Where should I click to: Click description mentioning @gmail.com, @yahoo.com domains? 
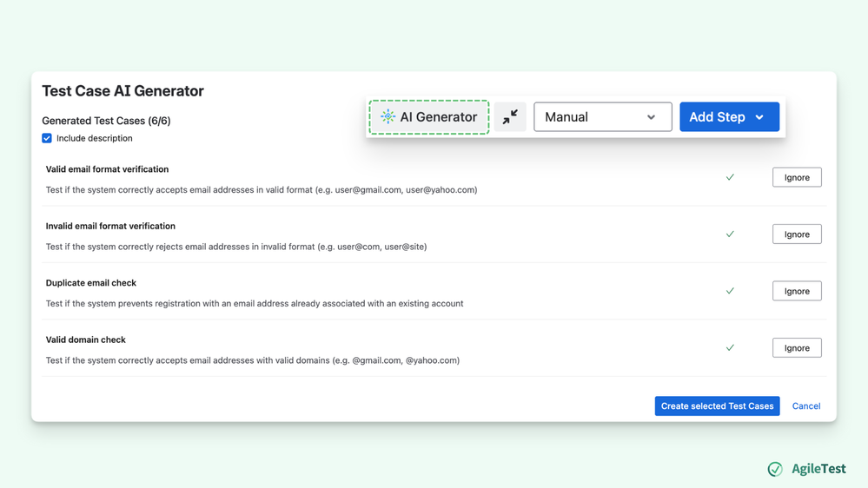[253, 360]
